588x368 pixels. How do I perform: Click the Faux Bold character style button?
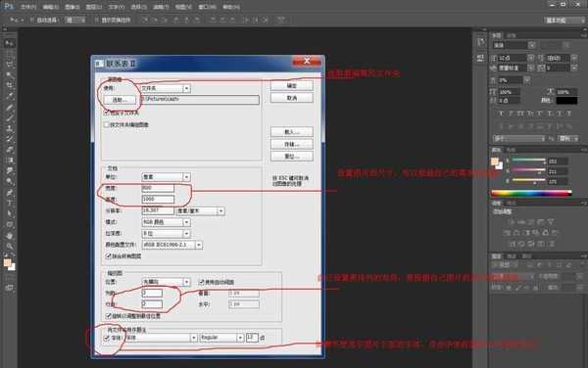tap(502, 114)
